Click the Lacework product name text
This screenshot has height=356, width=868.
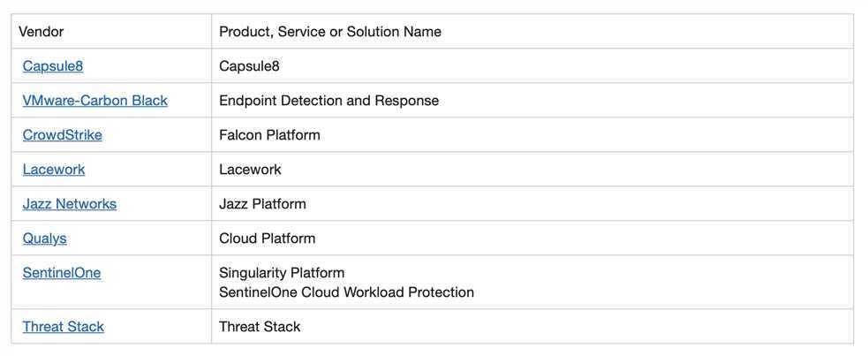250,170
